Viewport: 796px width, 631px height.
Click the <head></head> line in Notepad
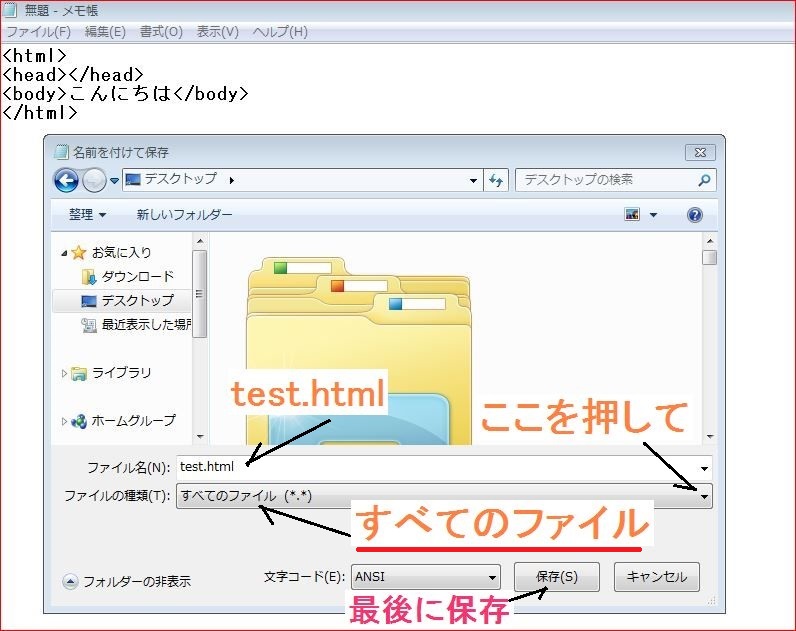[x=73, y=75]
